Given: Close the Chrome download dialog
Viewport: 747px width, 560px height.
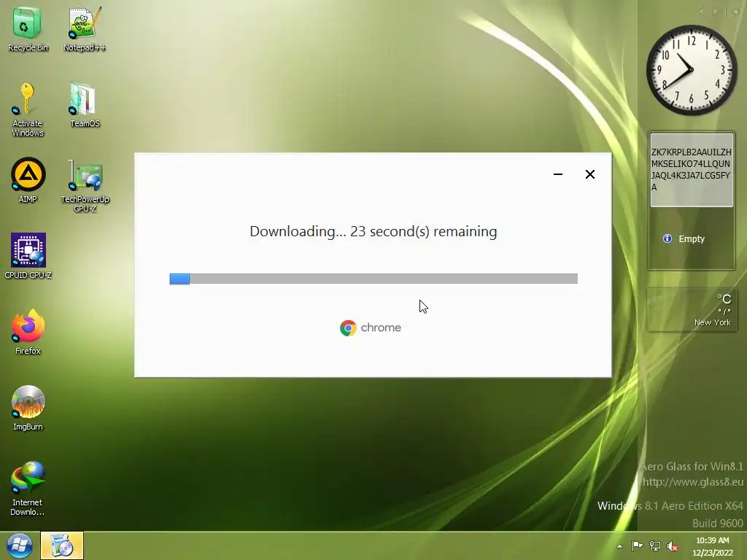Looking at the screenshot, I should [589, 174].
